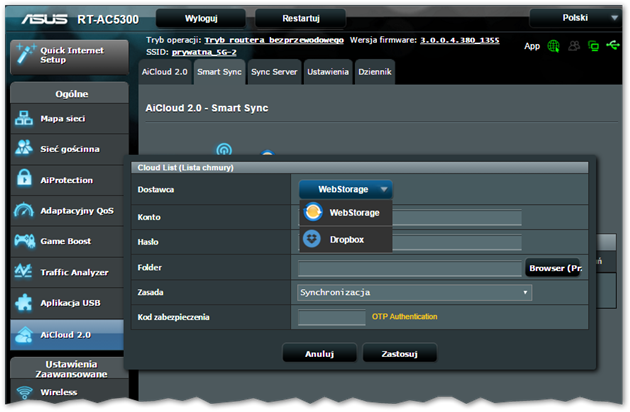The height and width of the screenshot is (412, 630).
Task: Click the ASUS logo
Action: [45, 19]
